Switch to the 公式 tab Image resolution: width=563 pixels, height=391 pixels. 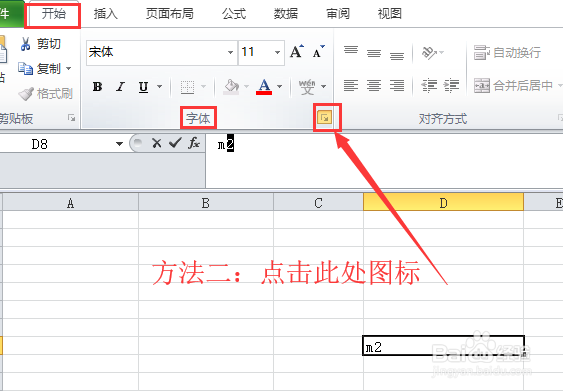click(234, 14)
